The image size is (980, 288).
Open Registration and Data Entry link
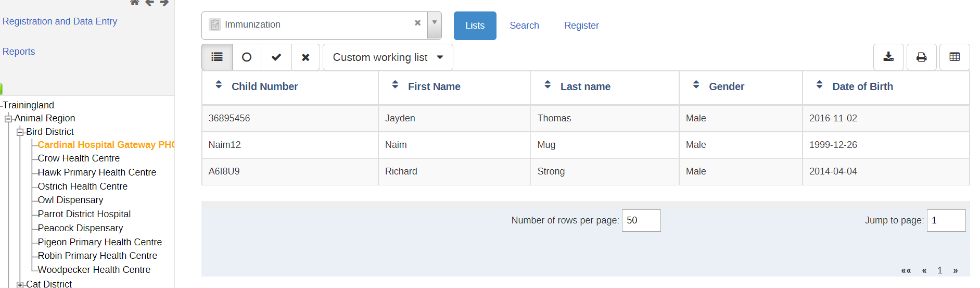point(60,21)
